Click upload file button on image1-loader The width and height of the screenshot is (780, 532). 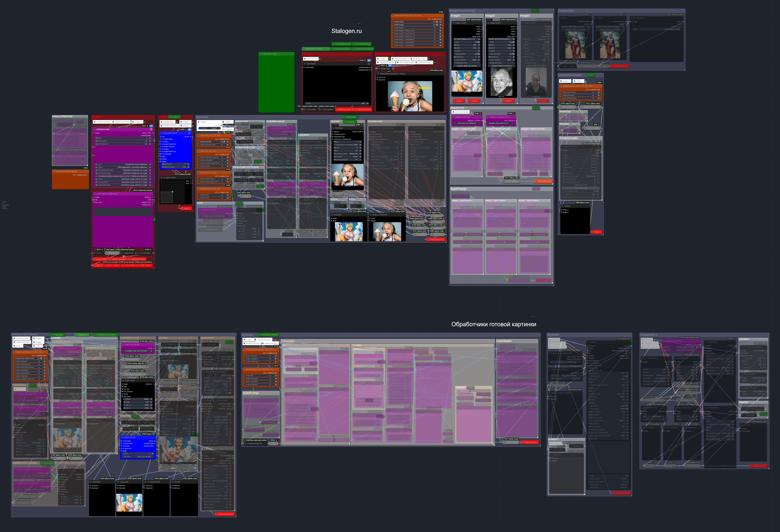467,66
